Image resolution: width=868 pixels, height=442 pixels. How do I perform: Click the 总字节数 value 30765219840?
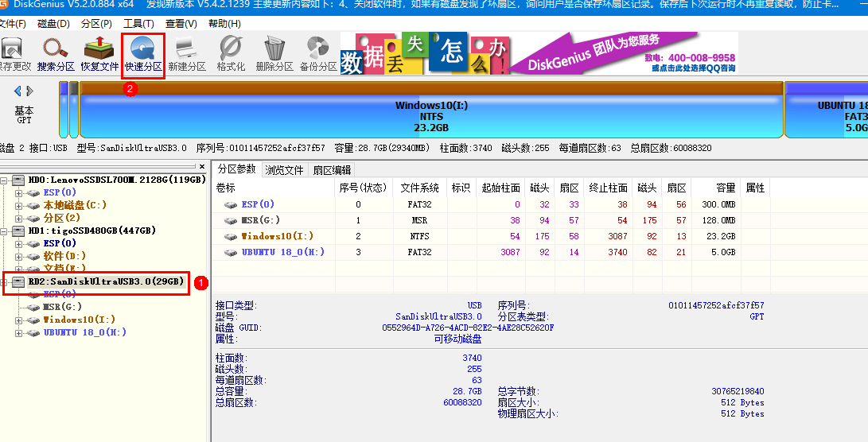[x=738, y=391]
